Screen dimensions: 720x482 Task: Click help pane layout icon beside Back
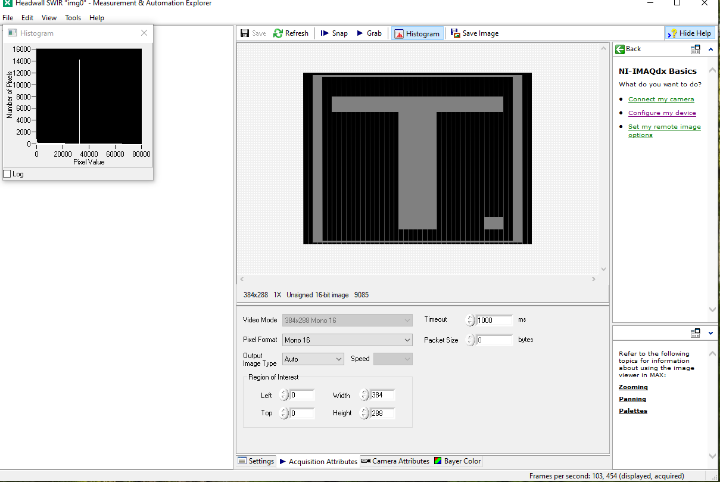[x=695, y=49]
